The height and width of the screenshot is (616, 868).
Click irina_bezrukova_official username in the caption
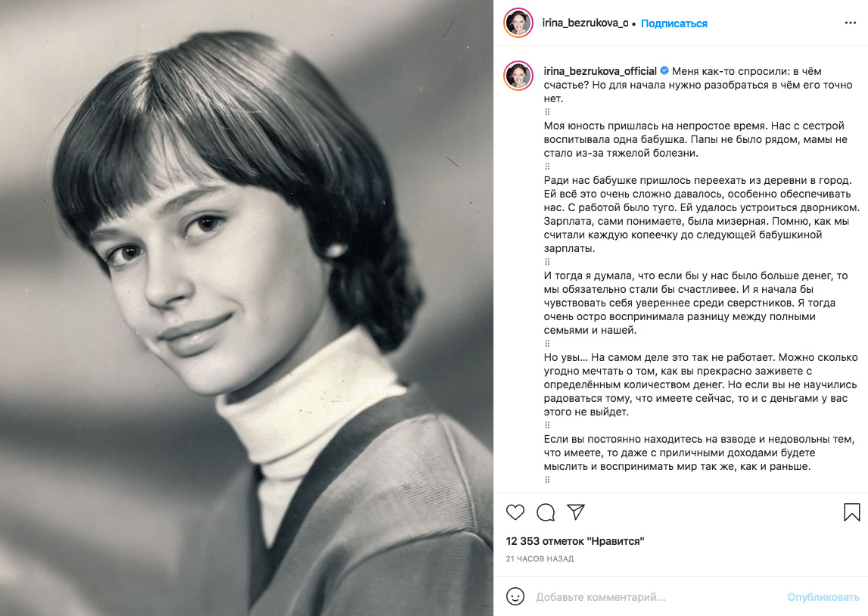coord(600,71)
